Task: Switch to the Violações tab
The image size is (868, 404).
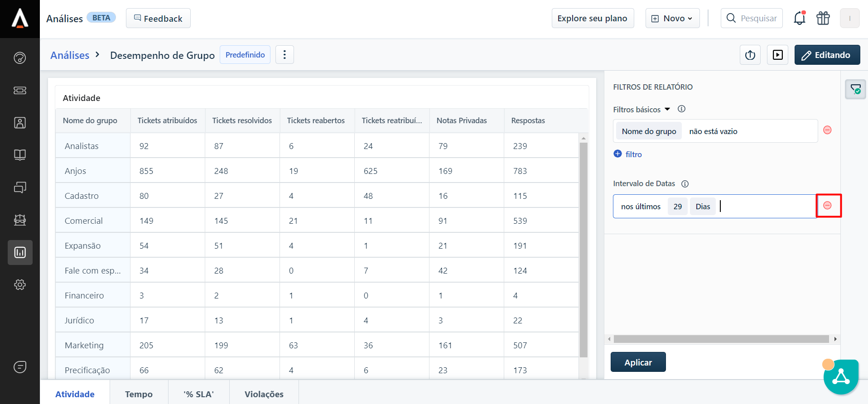Action: coord(264,394)
